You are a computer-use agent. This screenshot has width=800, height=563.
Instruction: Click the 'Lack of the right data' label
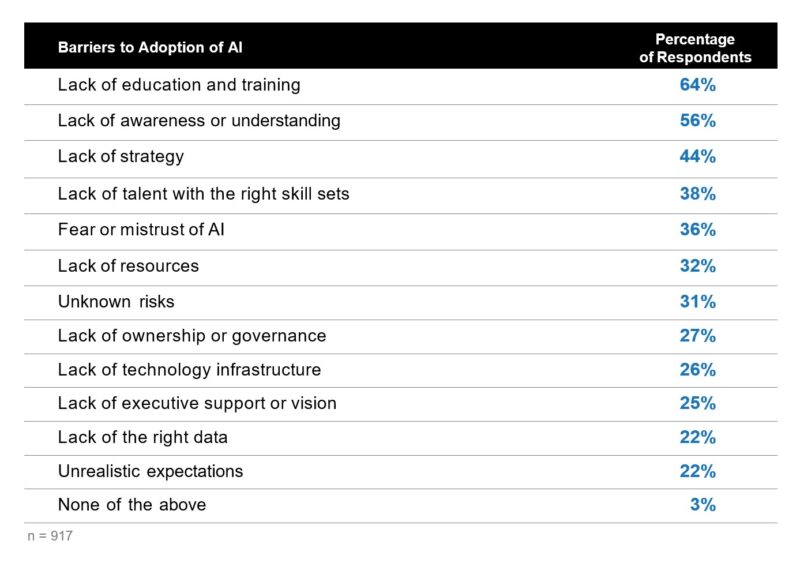143,438
